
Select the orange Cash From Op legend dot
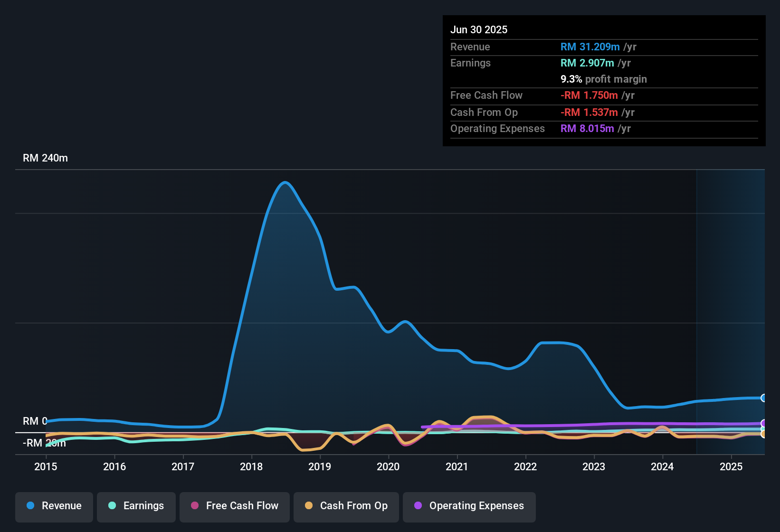click(x=309, y=506)
